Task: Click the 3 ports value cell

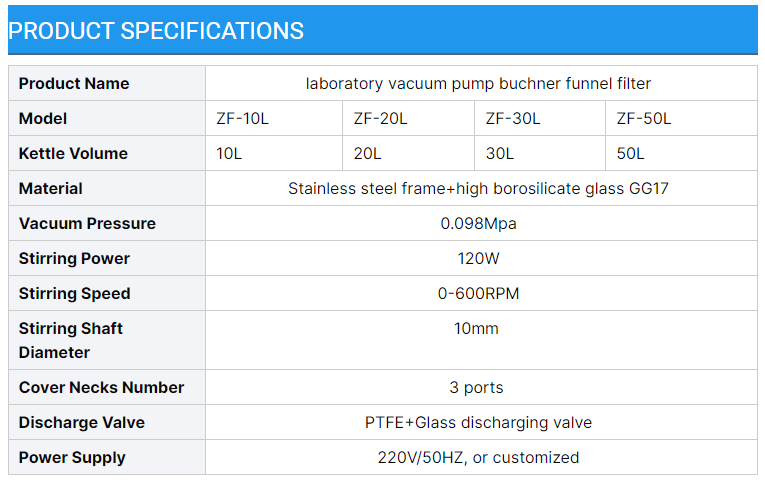Action: point(476,388)
